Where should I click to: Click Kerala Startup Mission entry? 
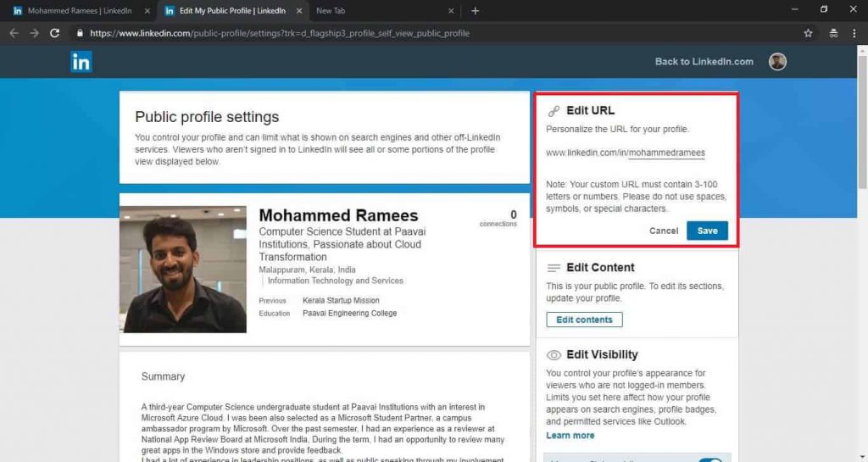click(x=341, y=300)
